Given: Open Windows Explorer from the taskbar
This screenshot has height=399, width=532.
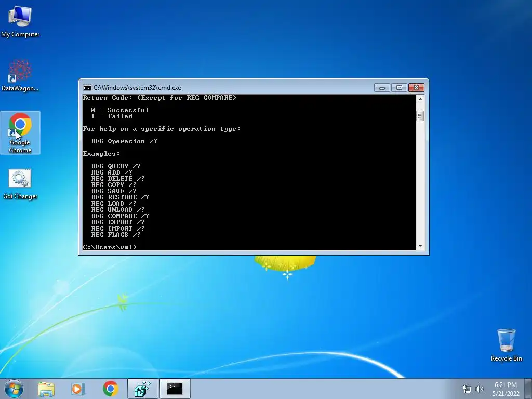Looking at the screenshot, I should coord(46,389).
